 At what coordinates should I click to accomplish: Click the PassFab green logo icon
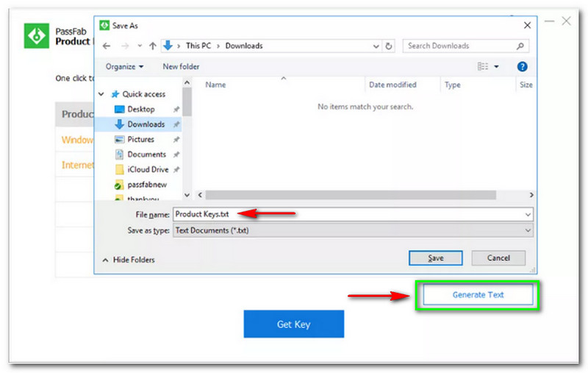(36, 35)
